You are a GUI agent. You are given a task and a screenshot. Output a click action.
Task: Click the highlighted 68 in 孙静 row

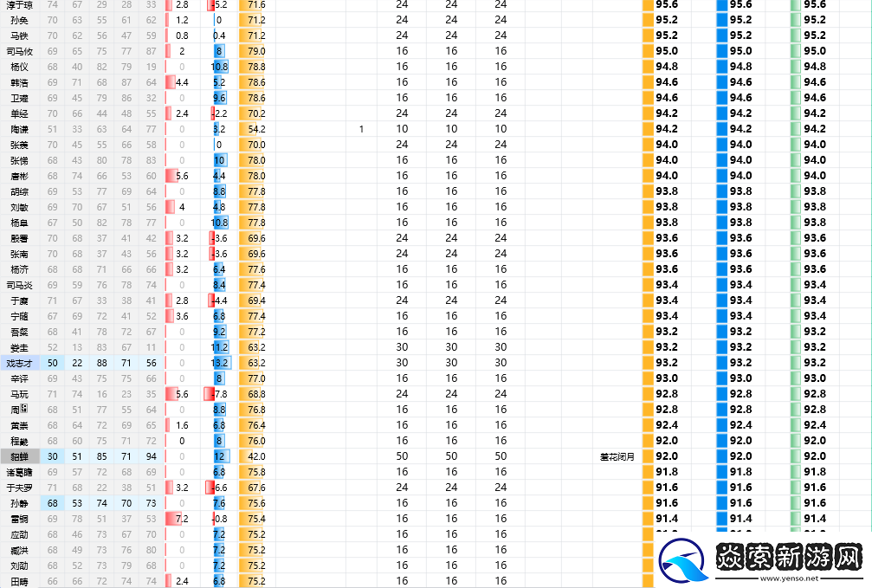pyautogui.click(x=53, y=503)
